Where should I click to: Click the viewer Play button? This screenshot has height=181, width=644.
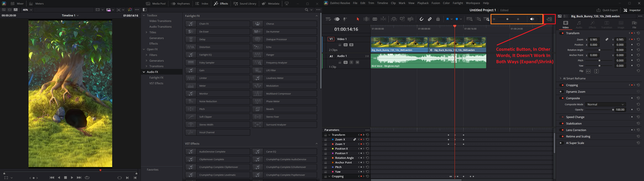(72, 177)
